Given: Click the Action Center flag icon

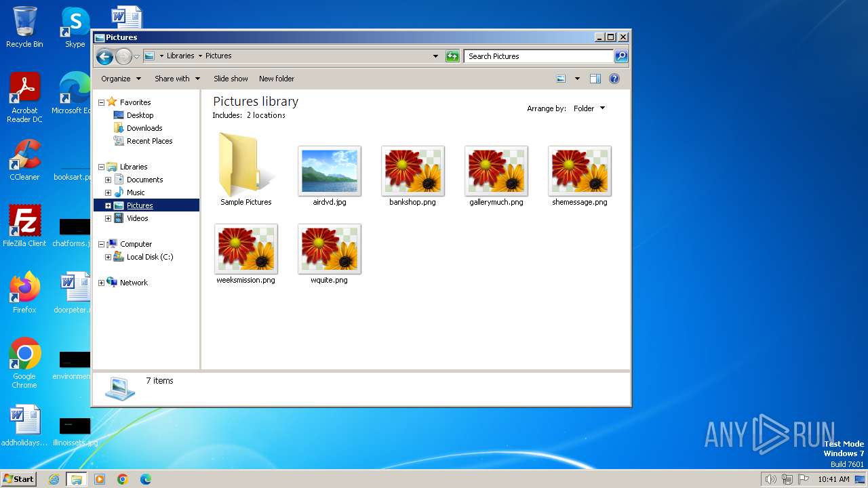Looking at the screenshot, I should (804, 479).
